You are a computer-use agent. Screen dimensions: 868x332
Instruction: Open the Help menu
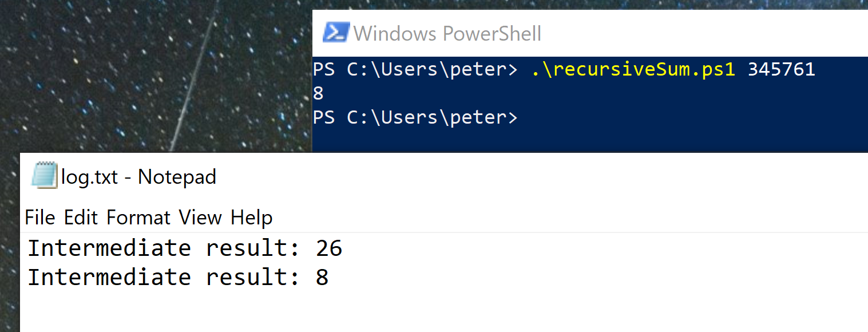click(252, 218)
